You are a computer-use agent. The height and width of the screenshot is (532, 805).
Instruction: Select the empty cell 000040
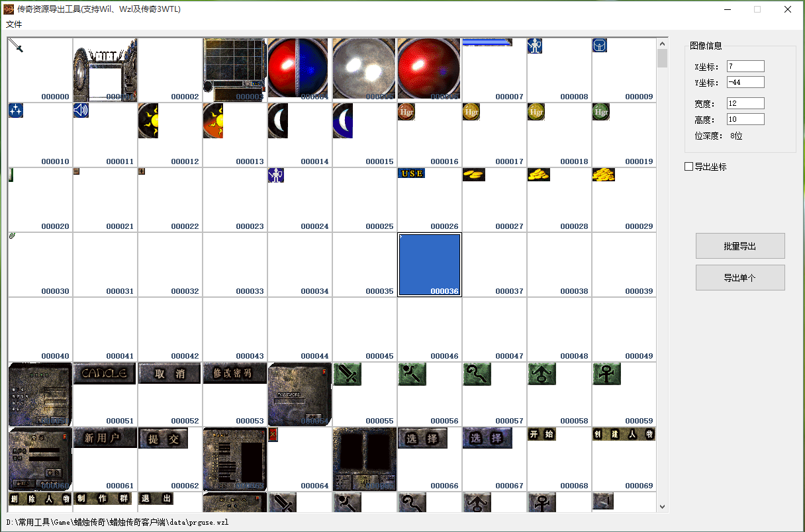tap(39, 329)
